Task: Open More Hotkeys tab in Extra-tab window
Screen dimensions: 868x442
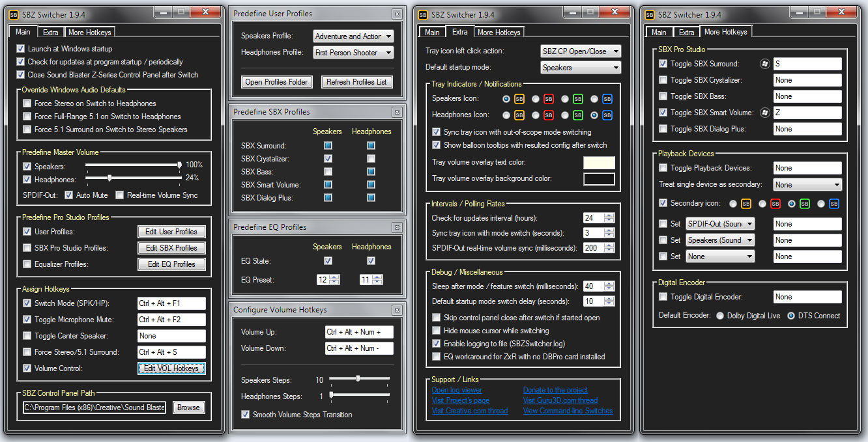Action: click(x=499, y=32)
